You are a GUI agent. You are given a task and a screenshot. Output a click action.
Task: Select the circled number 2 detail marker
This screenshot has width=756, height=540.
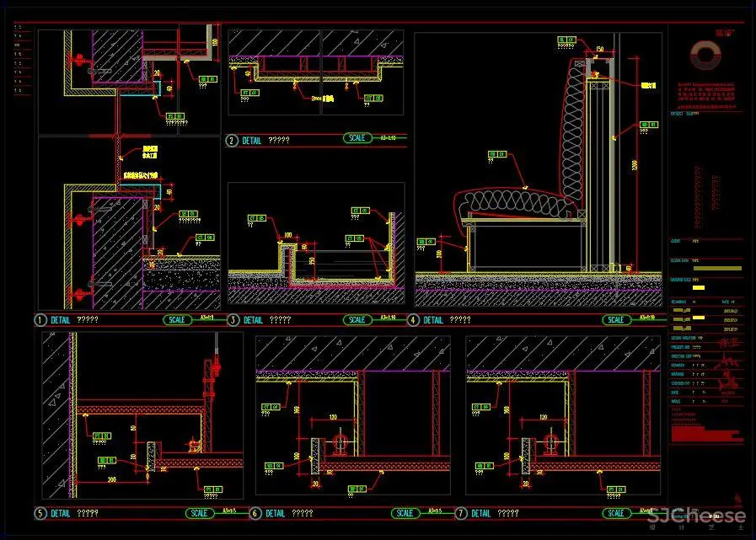(231, 141)
